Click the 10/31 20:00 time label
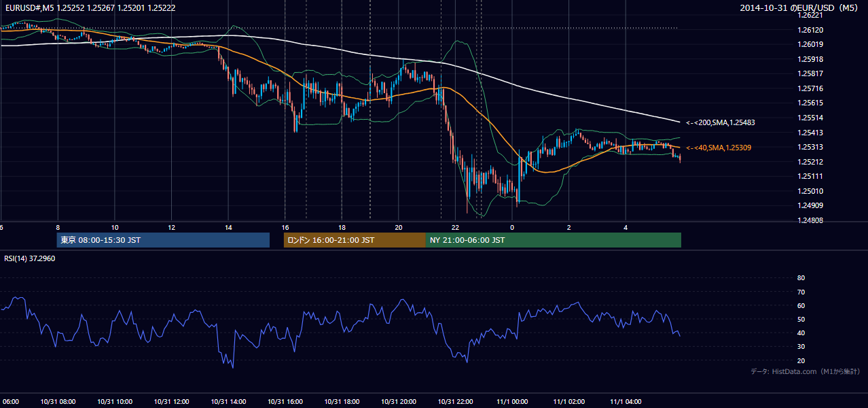The width and height of the screenshot is (868, 408). click(x=399, y=401)
